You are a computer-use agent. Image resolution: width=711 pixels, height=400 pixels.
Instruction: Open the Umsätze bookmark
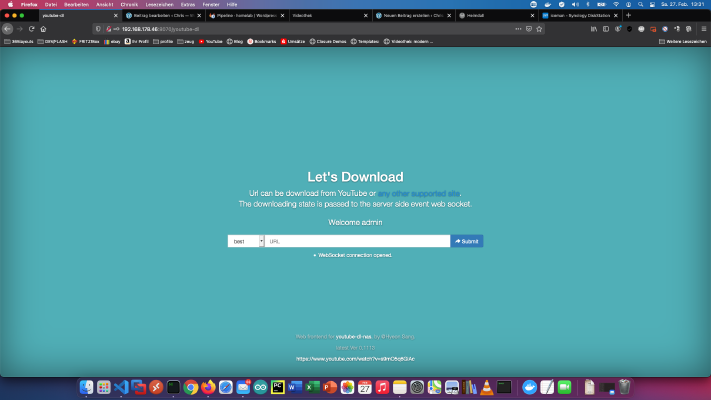pos(293,42)
